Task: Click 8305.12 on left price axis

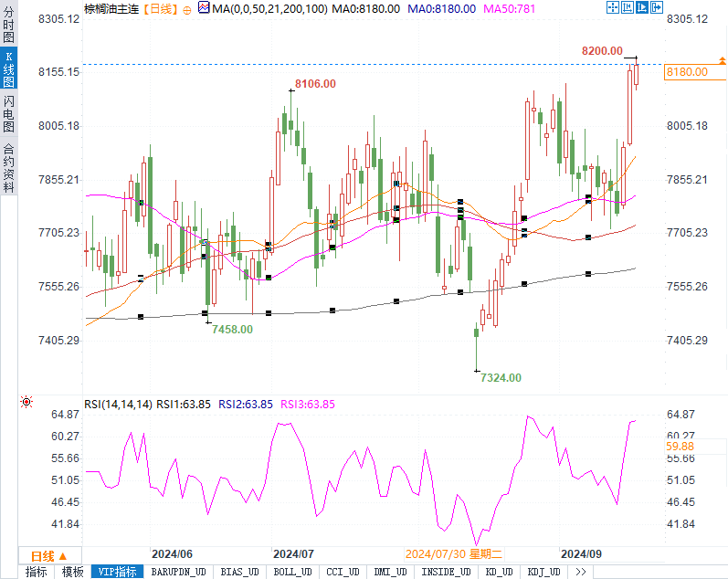Action: coord(58,19)
